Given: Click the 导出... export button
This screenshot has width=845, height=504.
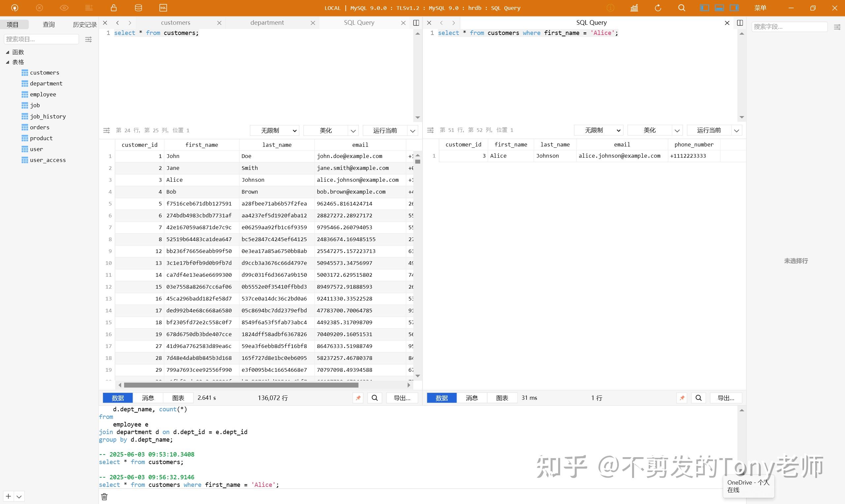Looking at the screenshot, I should click(x=402, y=398).
